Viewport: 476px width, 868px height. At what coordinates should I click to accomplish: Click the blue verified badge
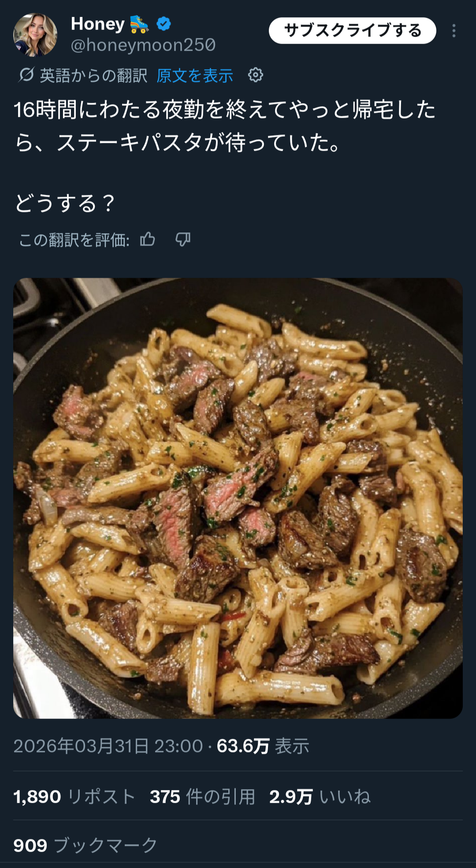164,24
